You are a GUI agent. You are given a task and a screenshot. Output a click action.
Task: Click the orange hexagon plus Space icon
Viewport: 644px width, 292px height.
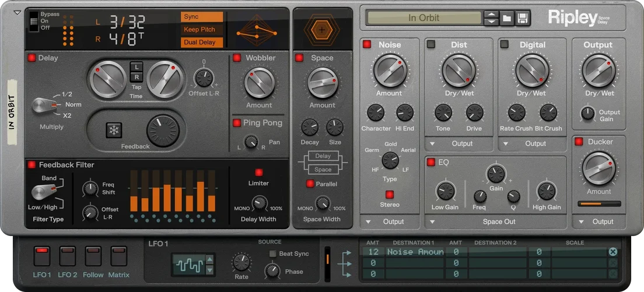pos(322,29)
